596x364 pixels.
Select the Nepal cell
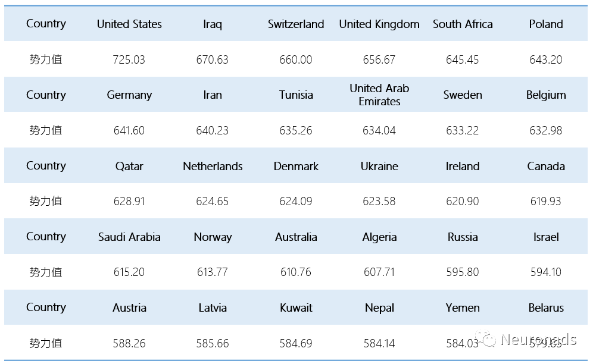379,308
